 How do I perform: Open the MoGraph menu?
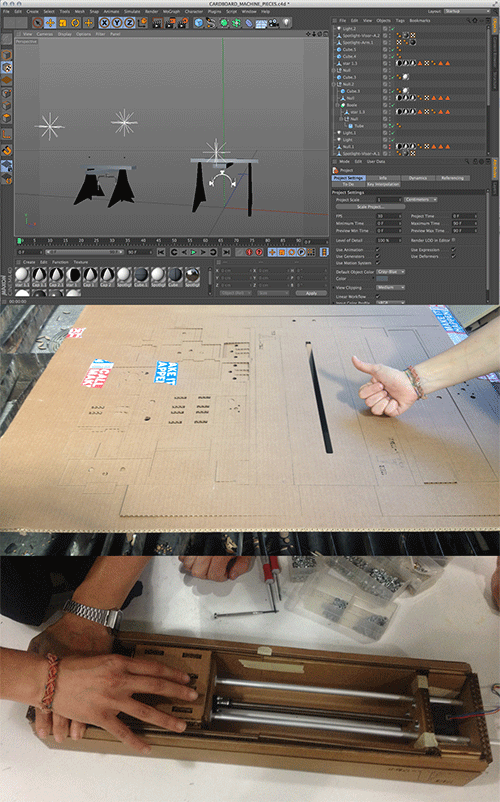(x=171, y=11)
